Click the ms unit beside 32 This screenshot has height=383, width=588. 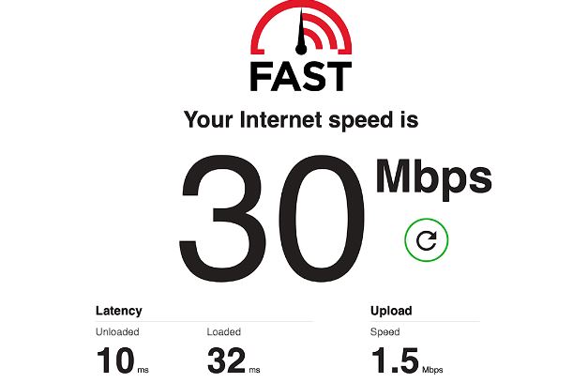254,370
